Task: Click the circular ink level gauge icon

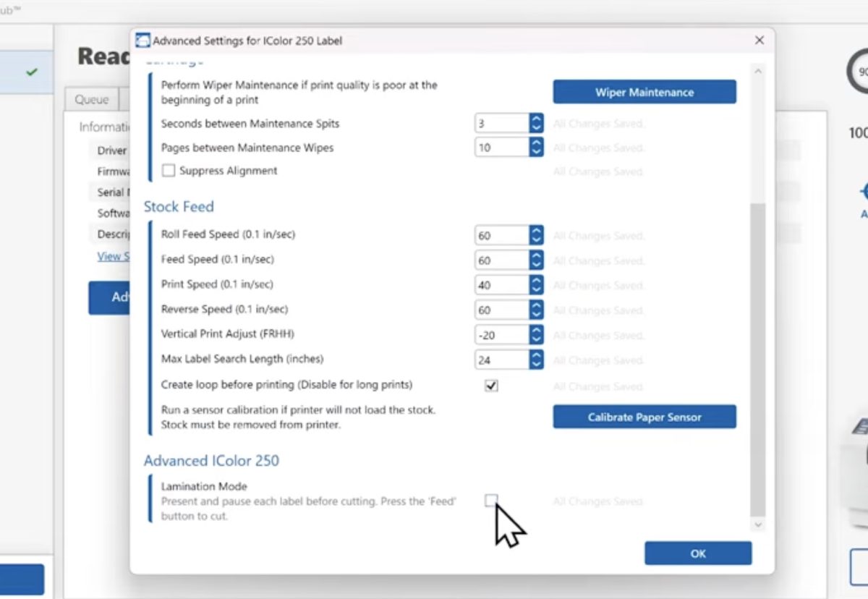Action: [858, 72]
